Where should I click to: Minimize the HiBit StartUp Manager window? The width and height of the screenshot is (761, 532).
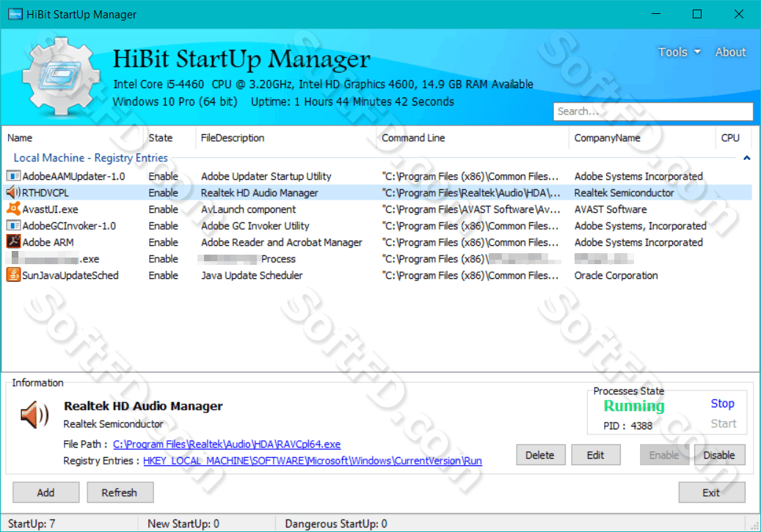coord(655,14)
